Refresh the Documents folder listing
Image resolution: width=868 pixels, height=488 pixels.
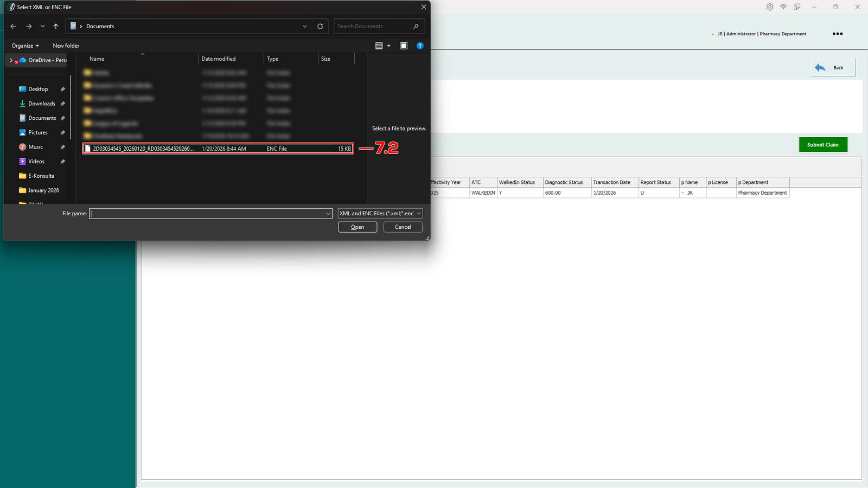pos(320,26)
